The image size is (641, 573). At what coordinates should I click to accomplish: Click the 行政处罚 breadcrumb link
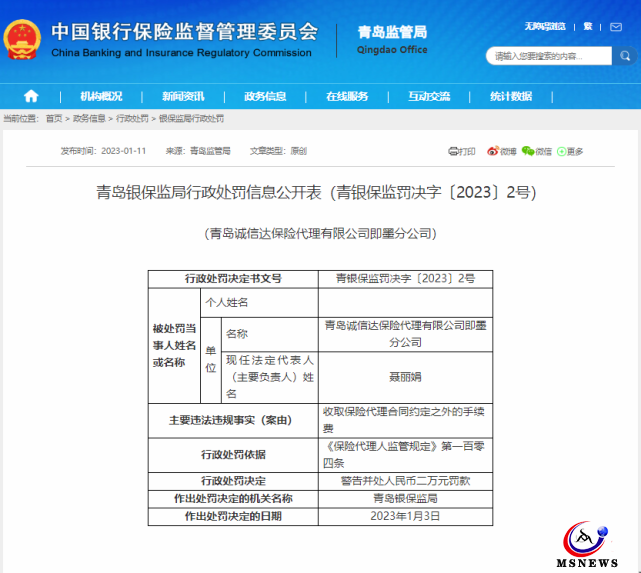tap(132, 118)
